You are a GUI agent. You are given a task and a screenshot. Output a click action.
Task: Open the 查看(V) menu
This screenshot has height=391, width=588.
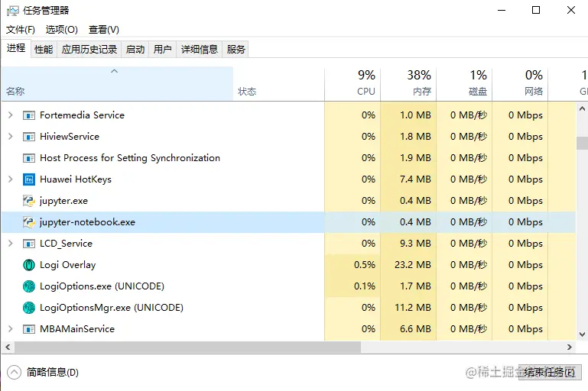[104, 30]
